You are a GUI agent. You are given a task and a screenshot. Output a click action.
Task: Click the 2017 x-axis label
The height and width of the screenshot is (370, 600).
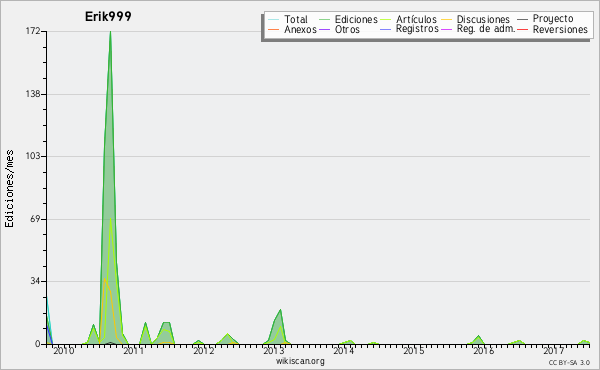554,350
